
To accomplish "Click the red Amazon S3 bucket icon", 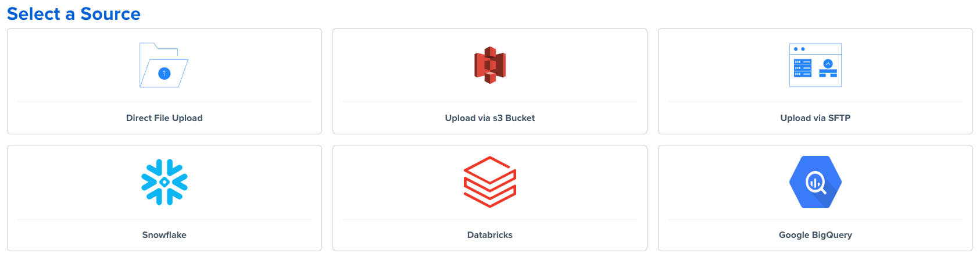I will coord(490,65).
